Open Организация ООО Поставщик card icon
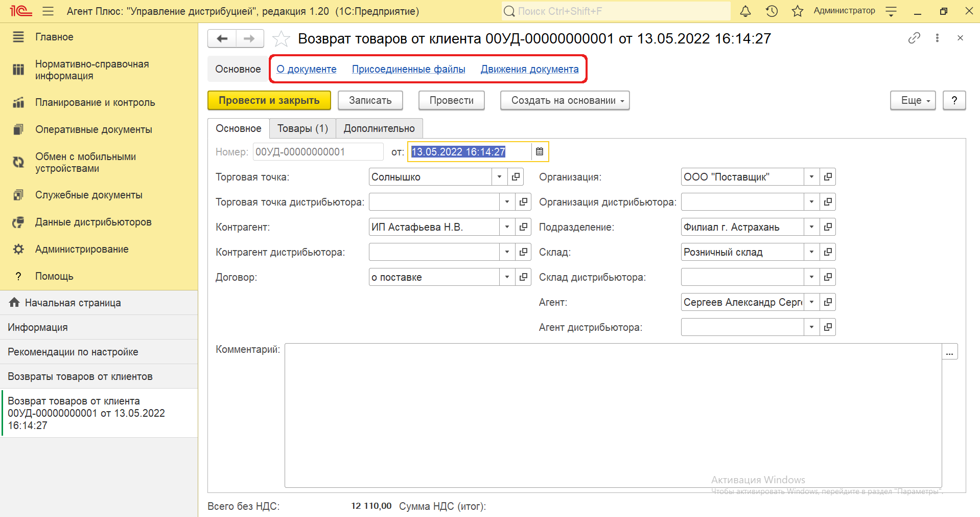This screenshot has height=517, width=980. click(828, 176)
